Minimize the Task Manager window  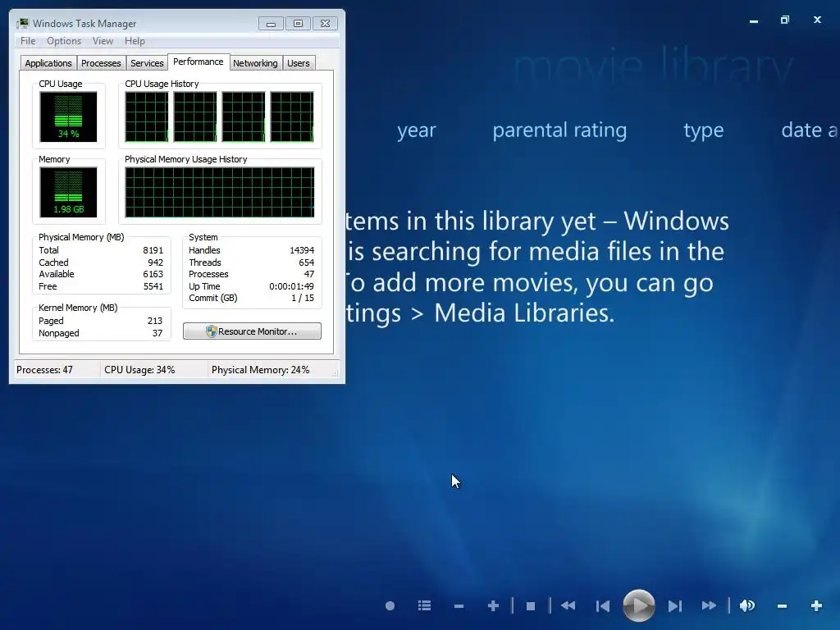pos(271,24)
